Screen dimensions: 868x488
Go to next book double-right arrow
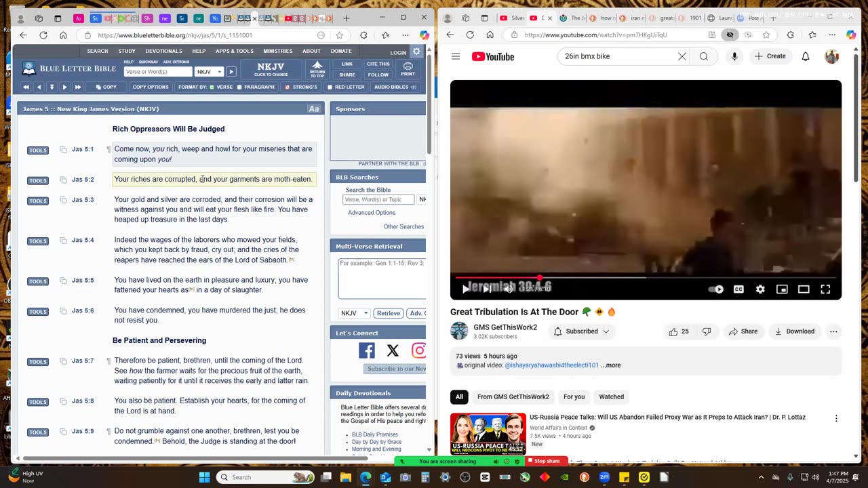click(77, 87)
